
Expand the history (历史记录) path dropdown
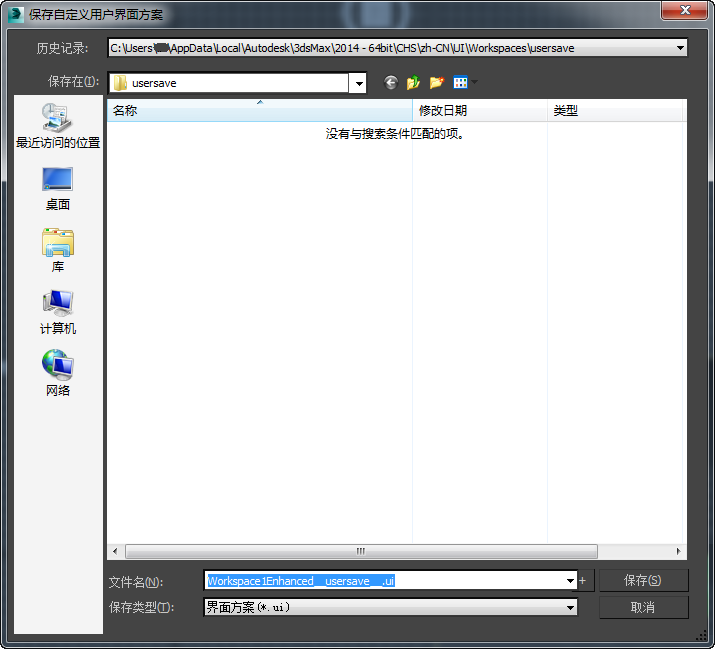pyautogui.click(x=680, y=48)
